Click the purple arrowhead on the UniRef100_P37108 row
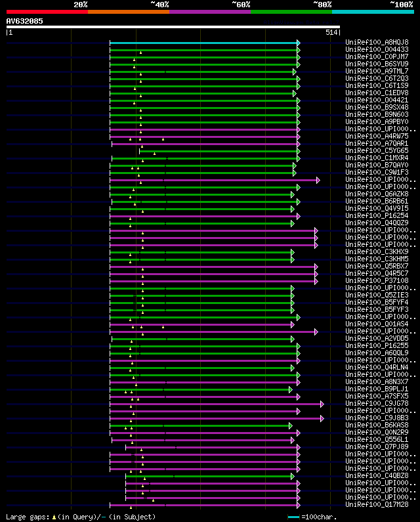420x522 pixels. point(316,281)
